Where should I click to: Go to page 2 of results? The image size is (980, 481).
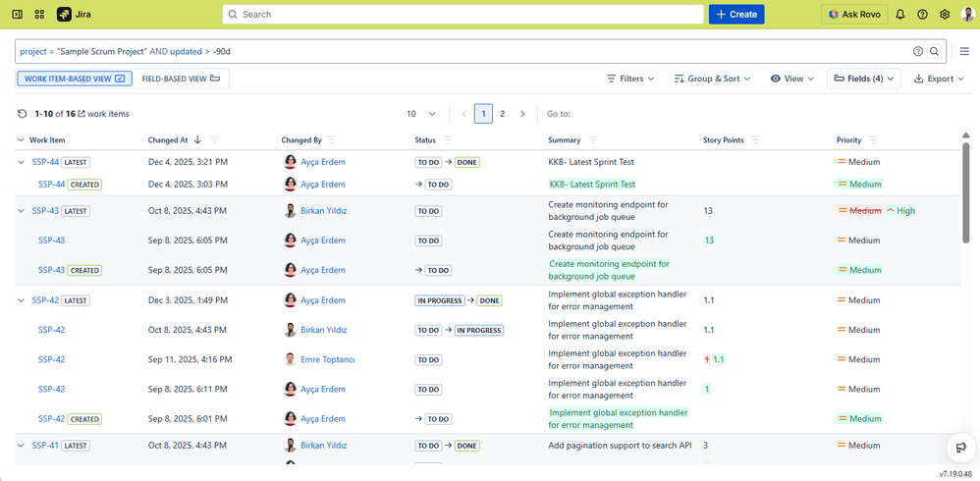503,114
